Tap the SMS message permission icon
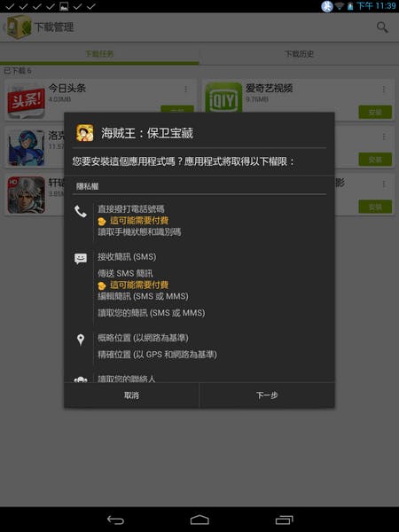Viewport: 399px width, 532px height. pos(81,259)
